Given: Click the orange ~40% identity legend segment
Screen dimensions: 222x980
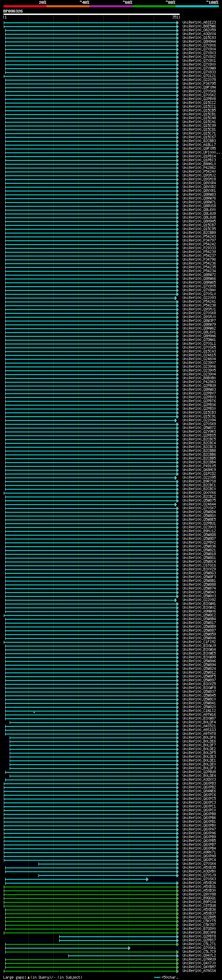Looking at the screenshot, I should [68, 6].
